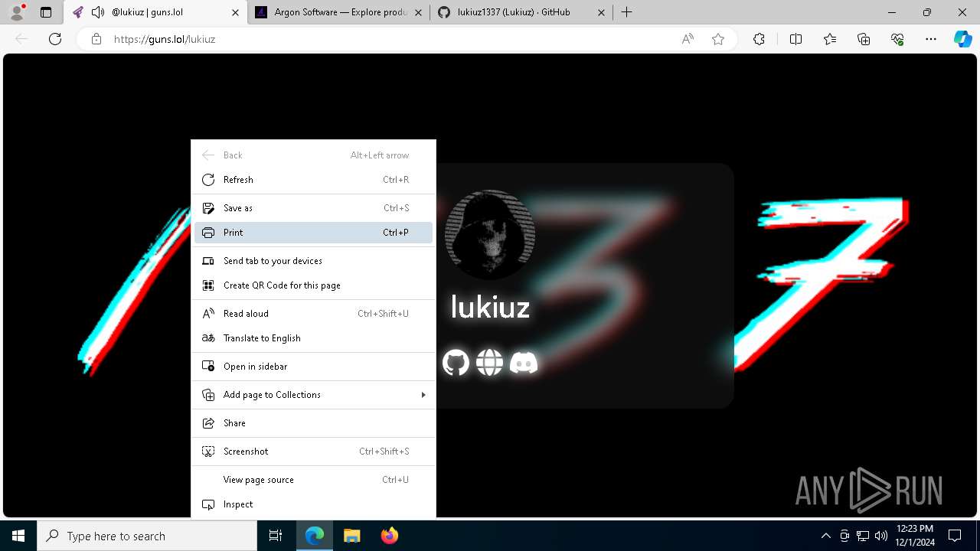The width and height of the screenshot is (980, 551).
Task: Select Share in context menu
Action: point(313,423)
